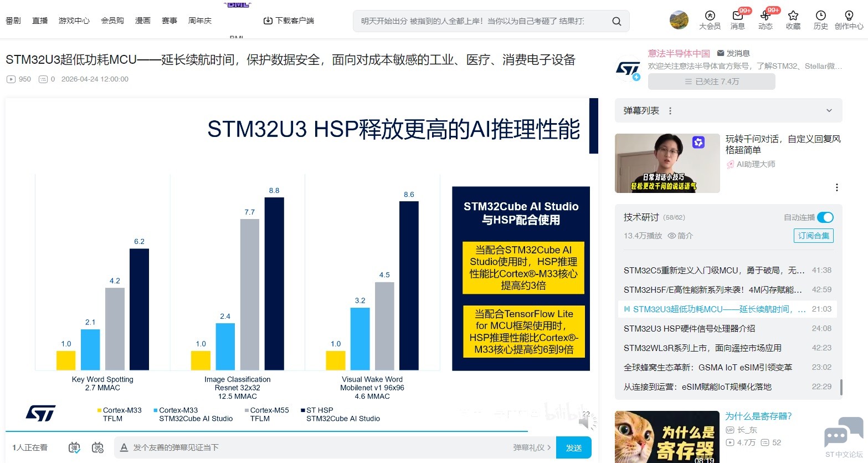Play STM32U3 HSP硬件信号处理器介绍 playlist item
The height and width of the screenshot is (463, 868).
point(728,328)
